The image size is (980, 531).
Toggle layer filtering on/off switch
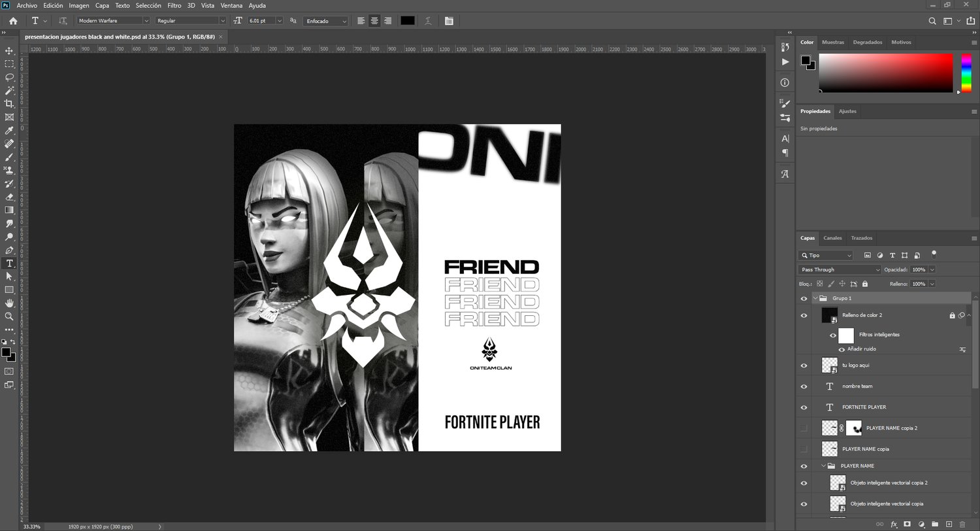[x=934, y=254]
